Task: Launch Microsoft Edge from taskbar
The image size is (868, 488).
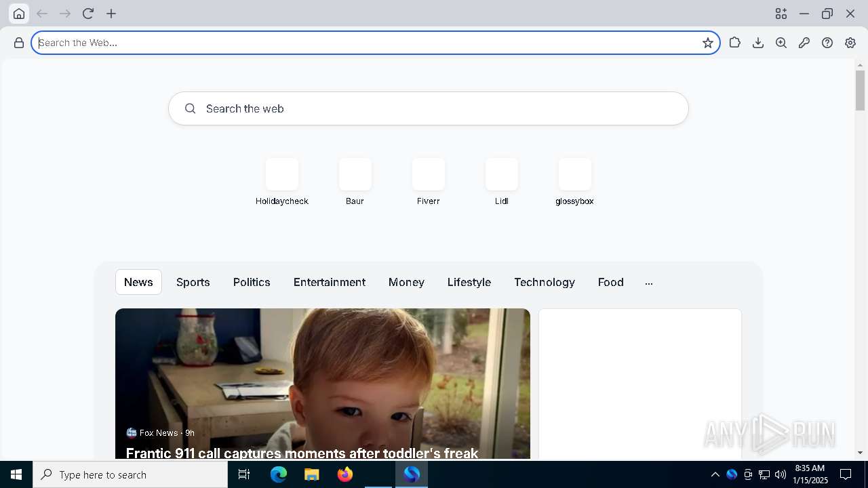Action: pyautogui.click(x=279, y=474)
